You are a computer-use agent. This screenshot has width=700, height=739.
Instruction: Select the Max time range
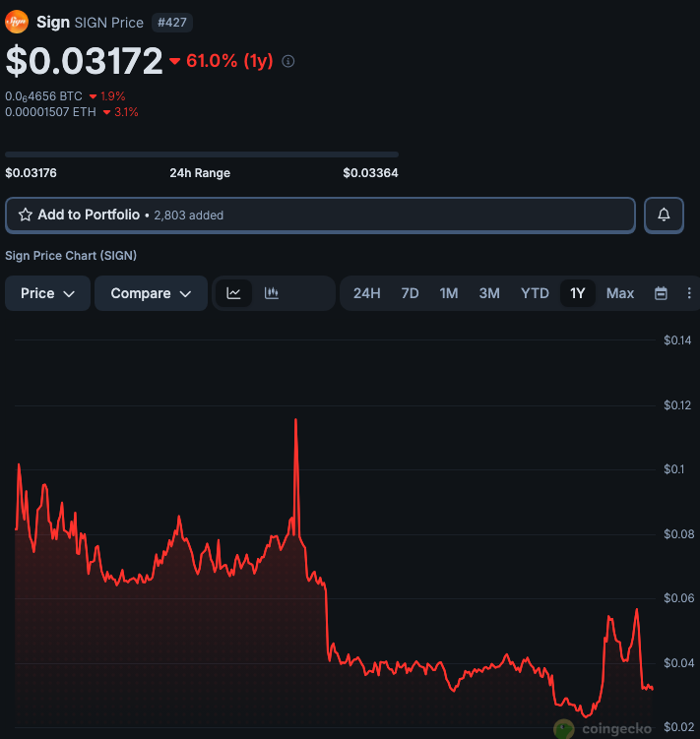(x=620, y=293)
